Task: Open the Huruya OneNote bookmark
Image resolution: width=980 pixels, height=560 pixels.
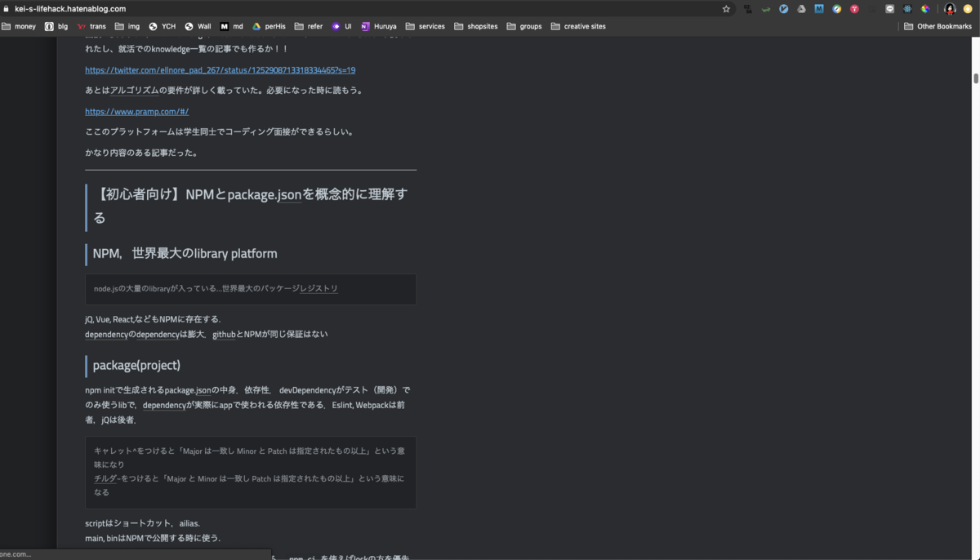Action: (379, 26)
